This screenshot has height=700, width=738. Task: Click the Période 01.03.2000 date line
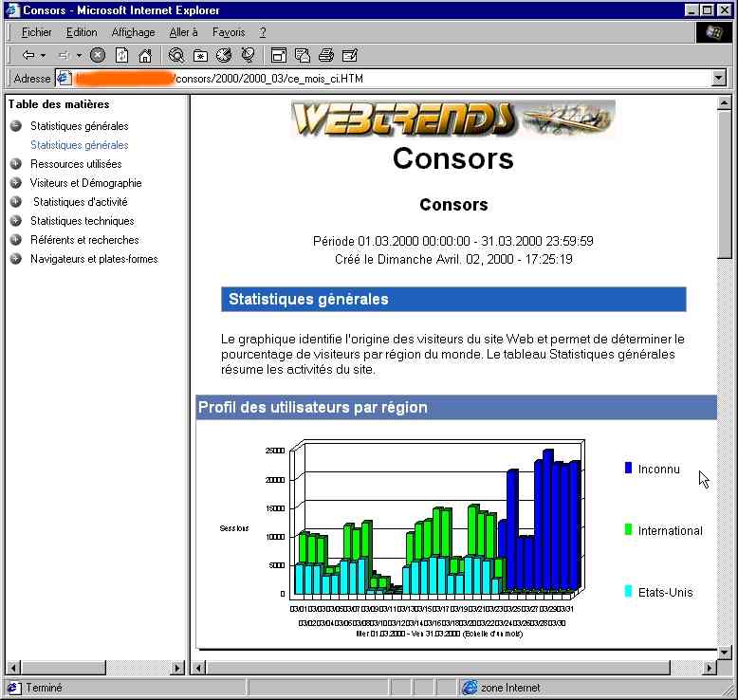click(x=452, y=241)
